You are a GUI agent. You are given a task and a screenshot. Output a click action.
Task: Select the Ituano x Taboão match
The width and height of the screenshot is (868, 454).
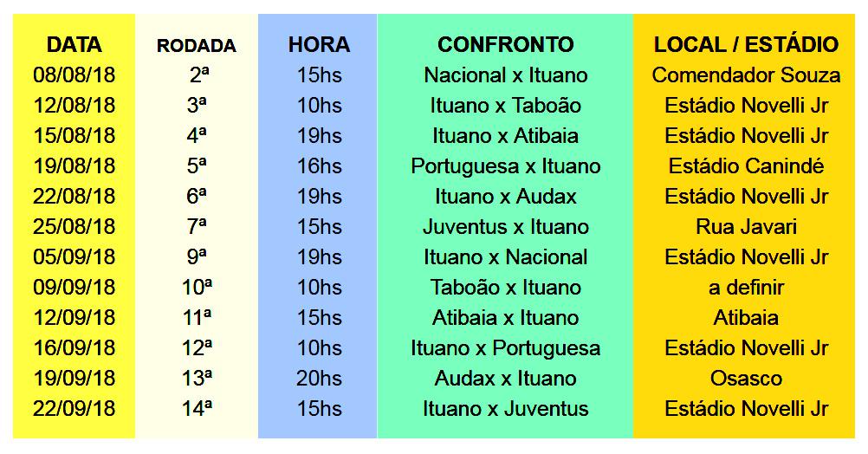coord(505,105)
